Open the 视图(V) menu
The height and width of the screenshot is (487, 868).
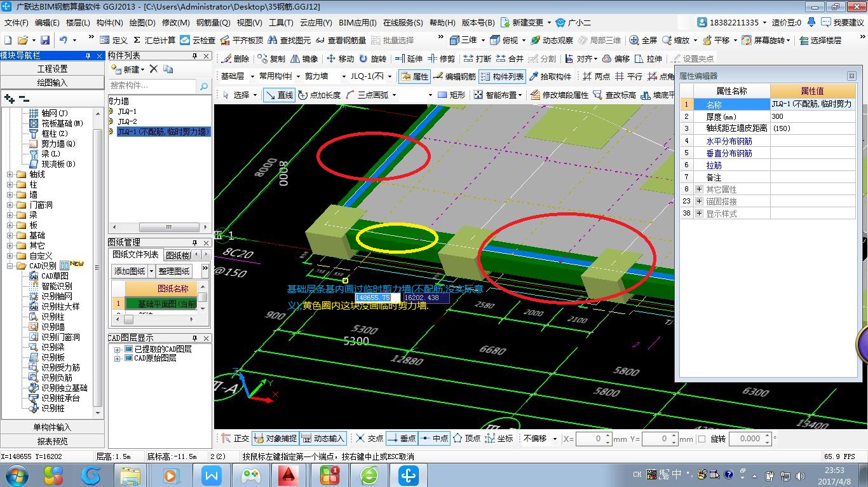pyautogui.click(x=249, y=22)
